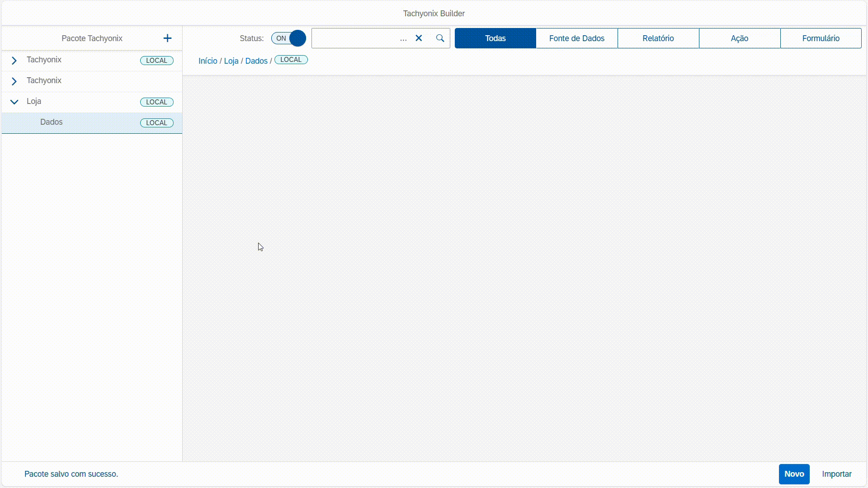Expand the first Tachyonix tree node
Viewport: 868px width, 488px height.
[14, 61]
